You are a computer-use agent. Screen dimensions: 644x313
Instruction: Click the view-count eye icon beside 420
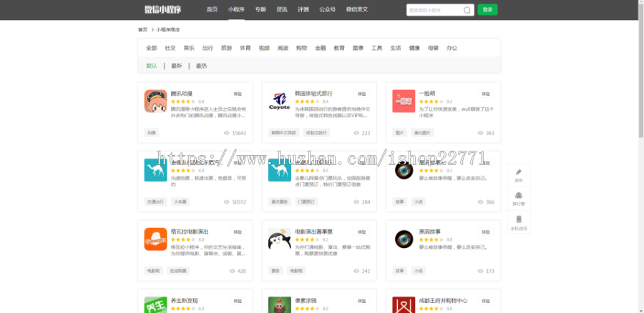pyautogui.click(x=232, y=271)
